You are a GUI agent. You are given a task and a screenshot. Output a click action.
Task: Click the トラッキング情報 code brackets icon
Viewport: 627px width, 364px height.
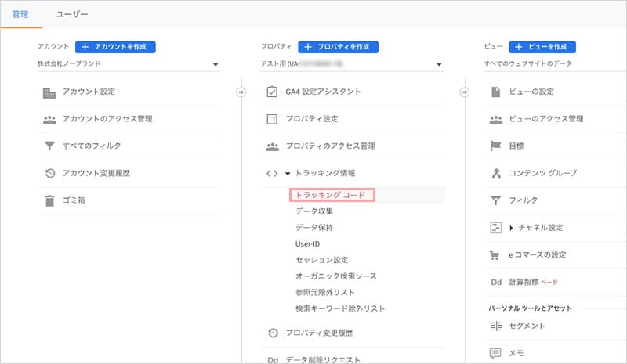coord(272,174)
